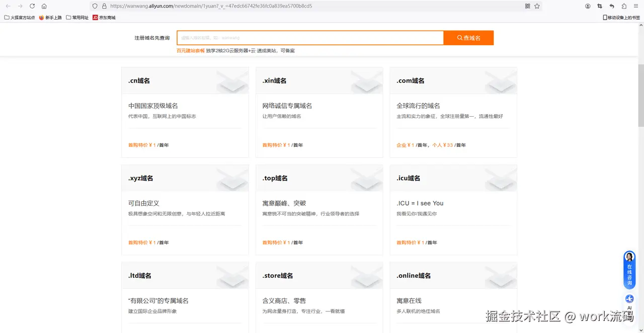Click .xin card 首购特价 ¥1 price
This screenshot has width=644, height=333.
276,145
